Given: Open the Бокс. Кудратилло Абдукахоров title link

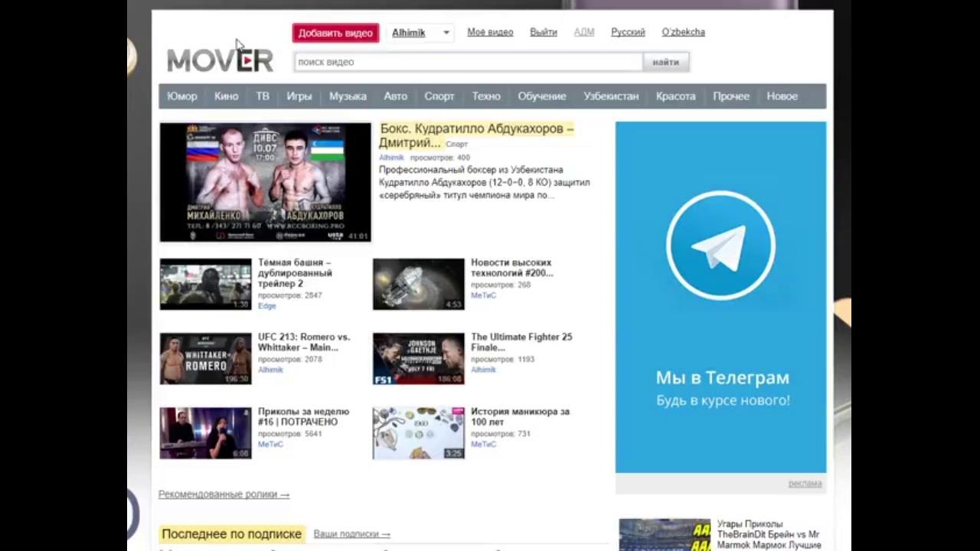Looking at the screenshot, I should [476, 135].
